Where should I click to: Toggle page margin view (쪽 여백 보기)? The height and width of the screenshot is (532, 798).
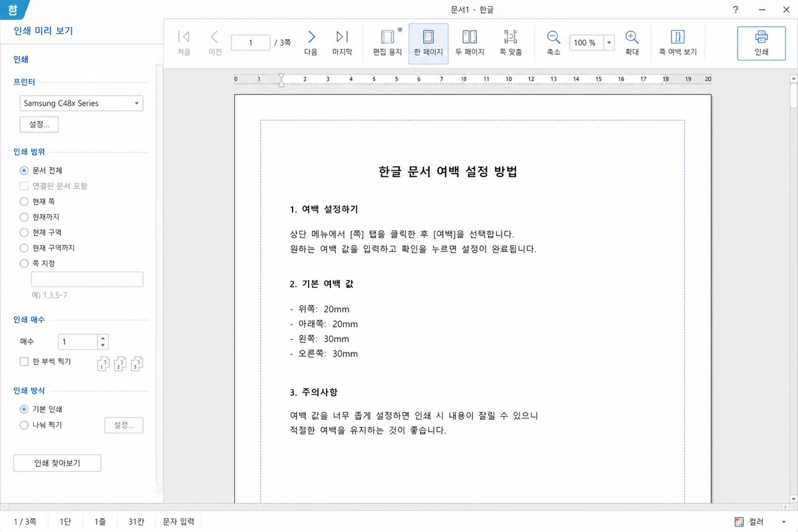click(678, 43)
